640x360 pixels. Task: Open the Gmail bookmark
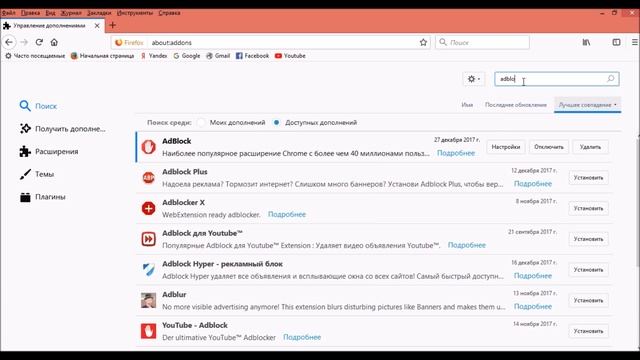218,56
